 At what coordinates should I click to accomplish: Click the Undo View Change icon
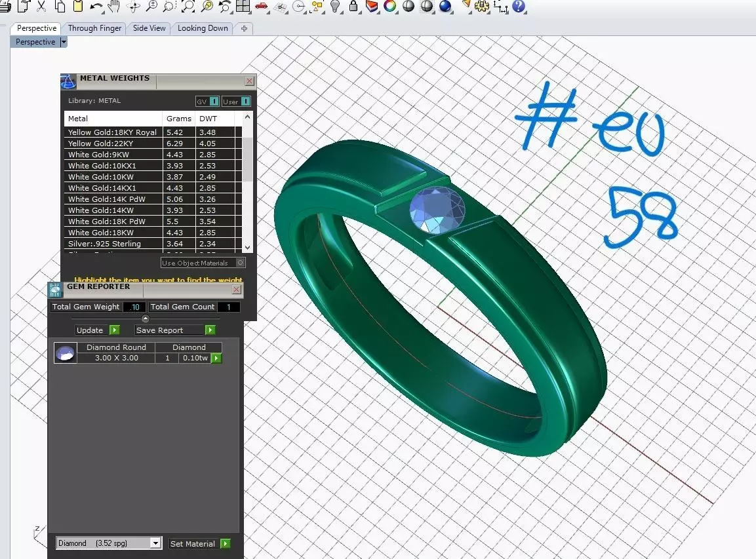click(225, 6)
